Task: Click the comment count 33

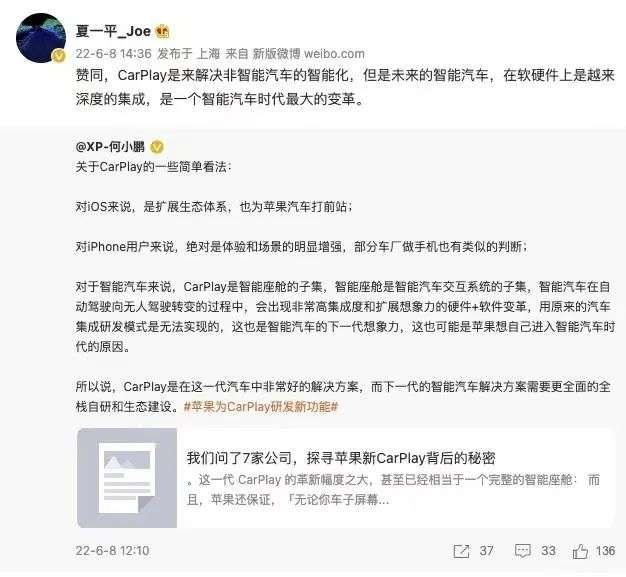Action: 548,551
